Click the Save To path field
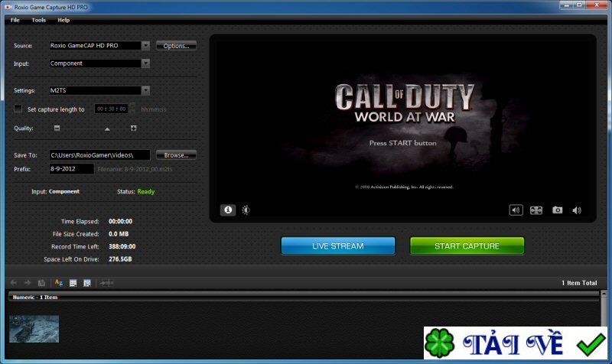The width and height of the screenshot is (612, 364). [99, 155]
